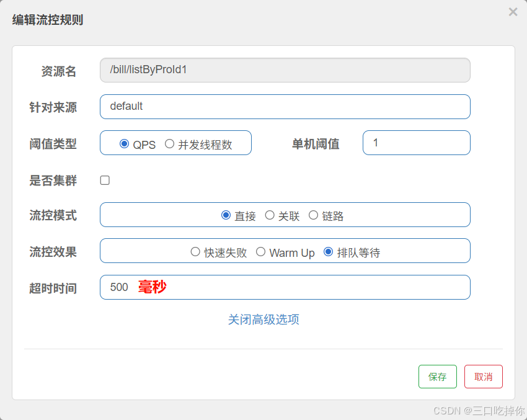Click the 针对来源 source input field
Image resolution: width=527 pixels, height=420 pixels.
[x=285, y=107]
